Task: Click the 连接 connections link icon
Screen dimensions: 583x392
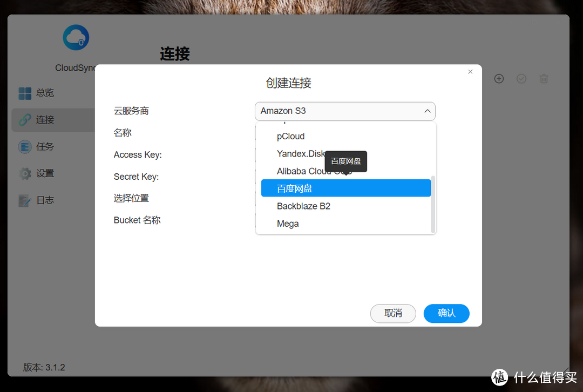Action: (x=25, y=120)
